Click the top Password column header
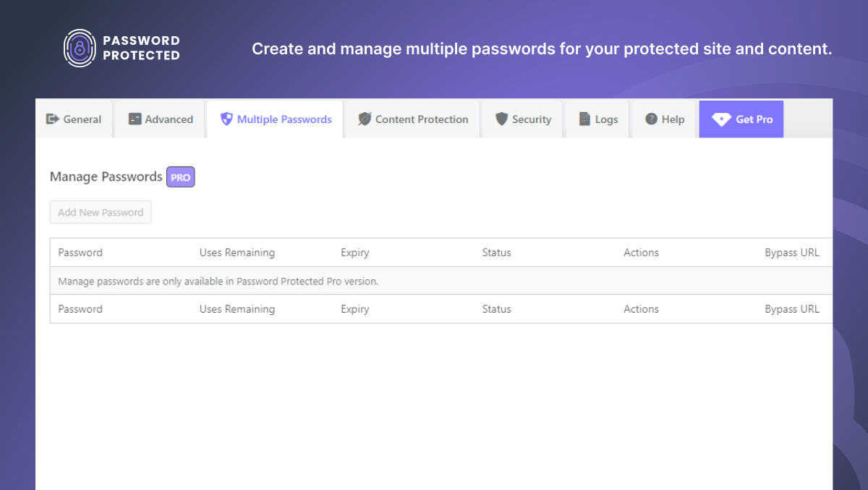Screen dimensions: 868x490 tap(80, 253)
